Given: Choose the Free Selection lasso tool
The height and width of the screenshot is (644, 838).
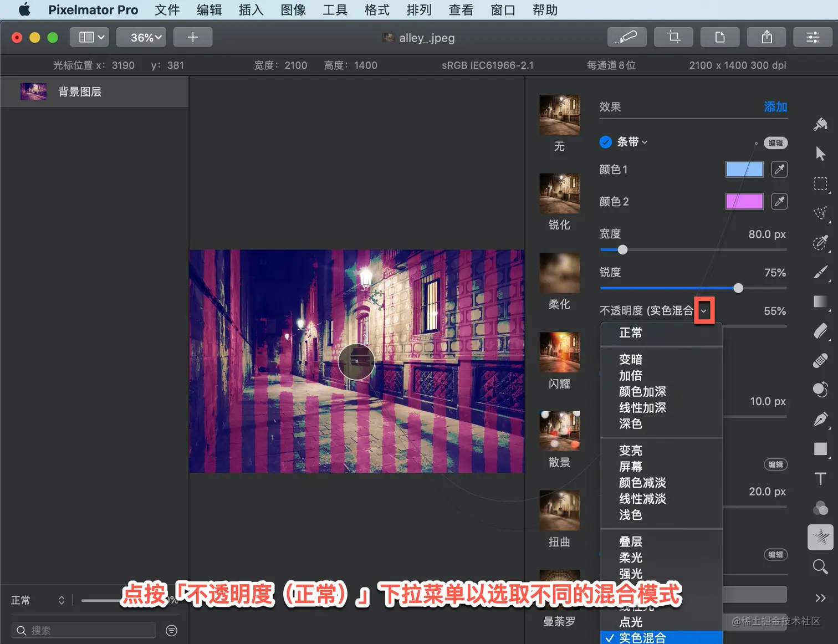Looking at the screenshot, I should [820, 213].
